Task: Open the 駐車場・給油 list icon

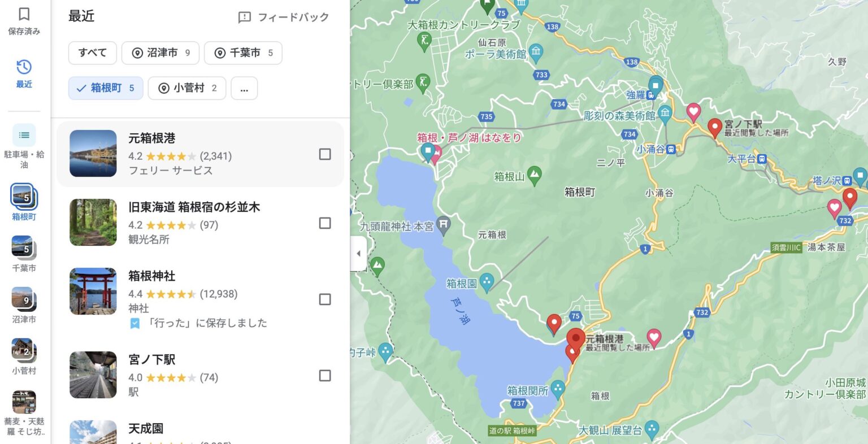Action: pos(24,135)
